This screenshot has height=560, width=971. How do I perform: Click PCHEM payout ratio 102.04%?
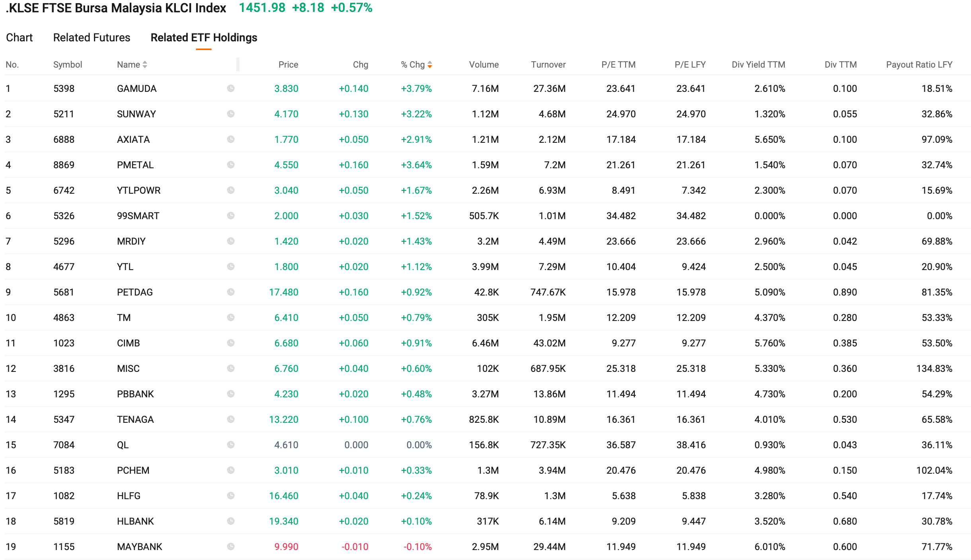click(934, 470)
